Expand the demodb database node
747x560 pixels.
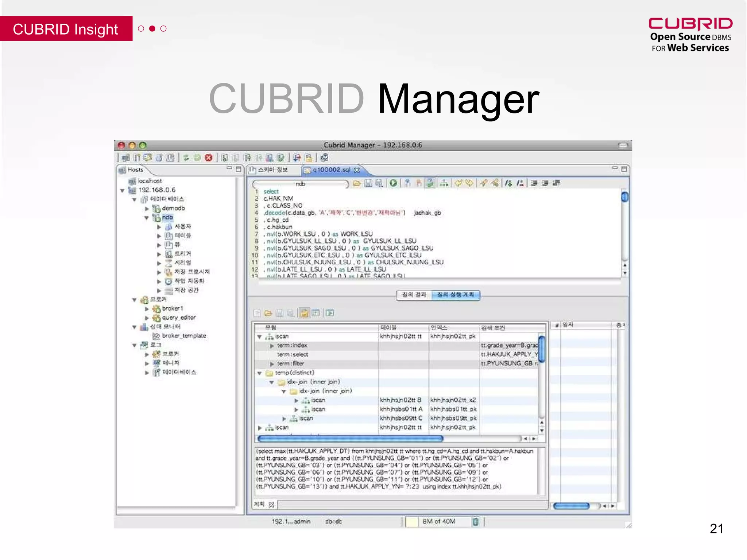pos(147,209)
